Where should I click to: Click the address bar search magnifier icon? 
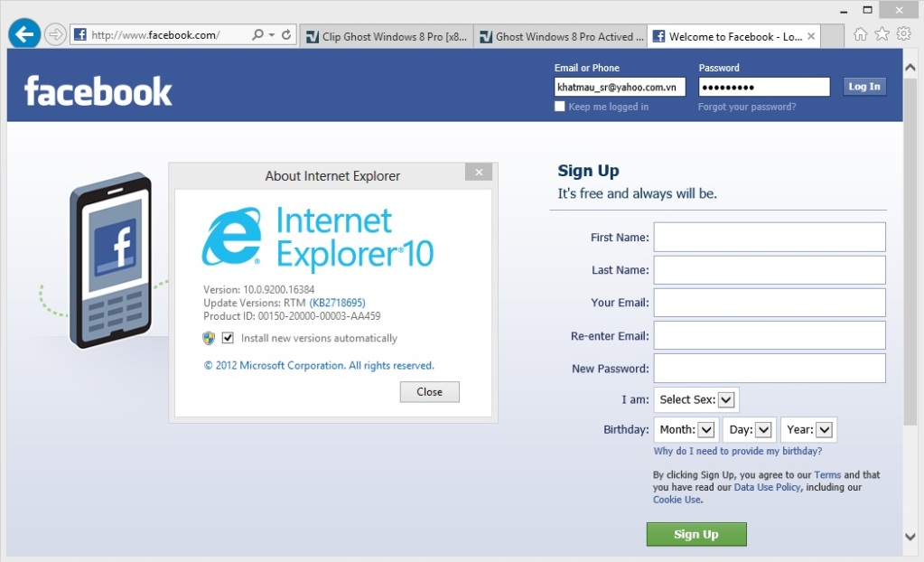click(257, 35)
